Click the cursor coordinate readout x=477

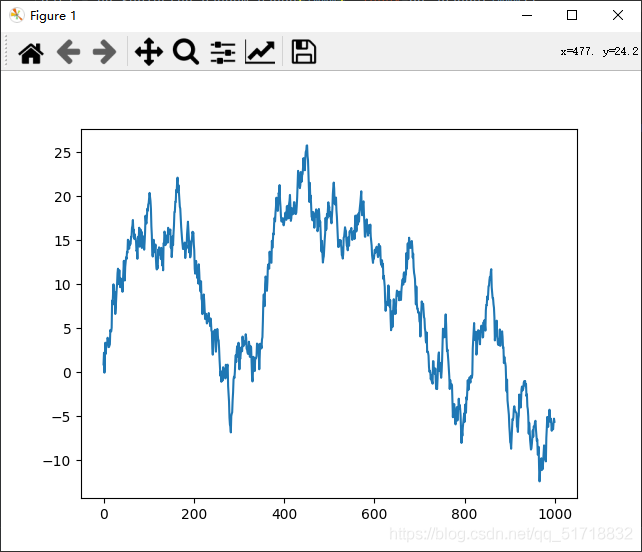point(577,52)
